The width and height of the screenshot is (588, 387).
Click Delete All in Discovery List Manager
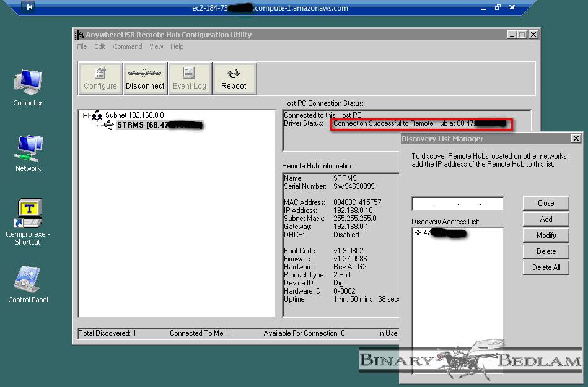pyautogui.click(x=546, y=267)
